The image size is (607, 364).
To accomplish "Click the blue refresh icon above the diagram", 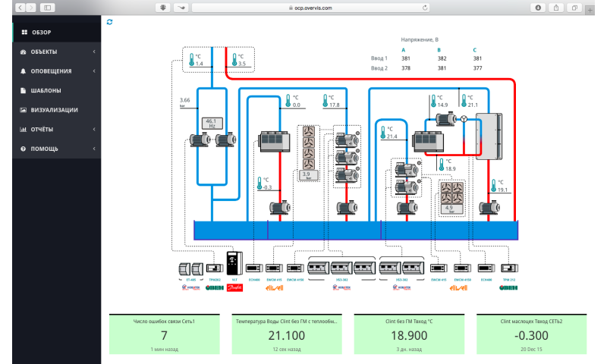I will pos(110,22).
